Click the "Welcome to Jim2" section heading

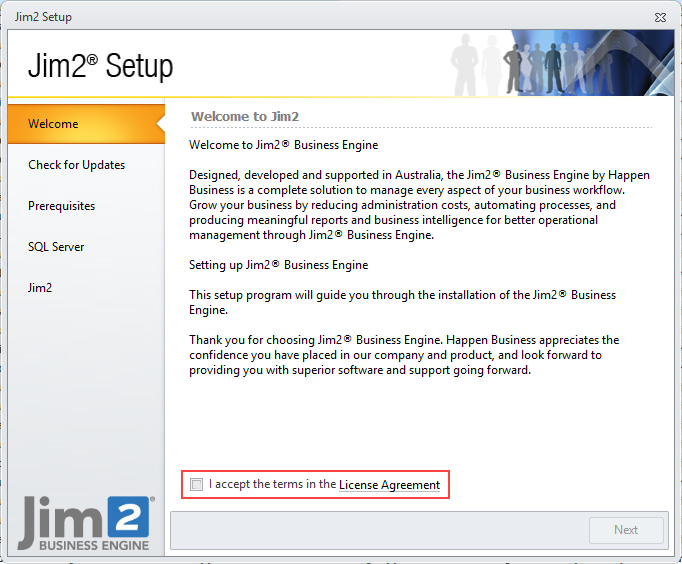coord(245,116)
